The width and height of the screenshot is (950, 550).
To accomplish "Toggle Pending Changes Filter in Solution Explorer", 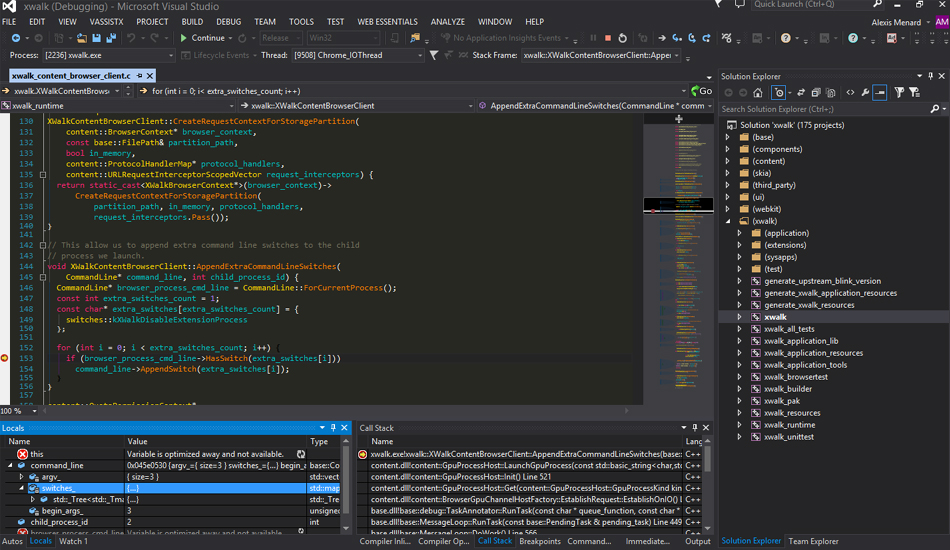I will [780, 93].
